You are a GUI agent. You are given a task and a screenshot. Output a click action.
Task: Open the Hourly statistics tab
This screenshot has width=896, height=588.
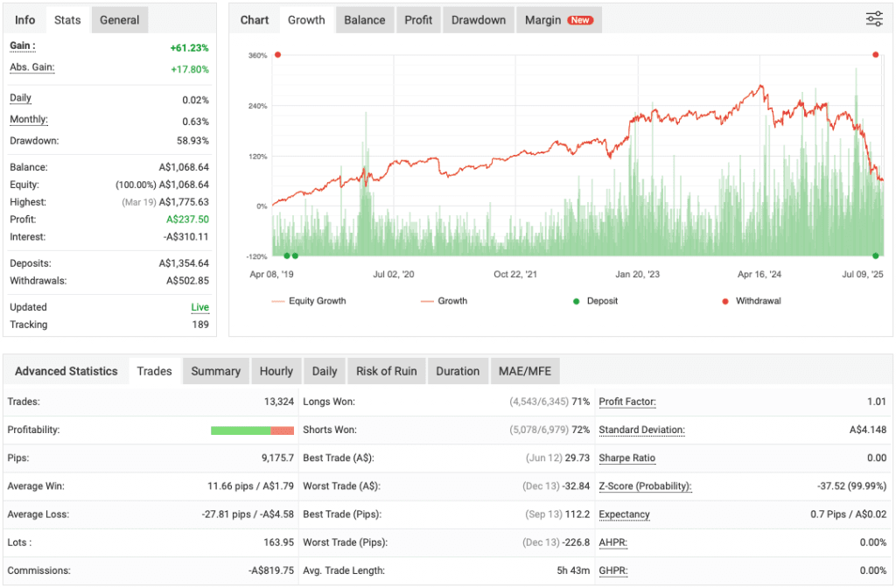point(276,371)
